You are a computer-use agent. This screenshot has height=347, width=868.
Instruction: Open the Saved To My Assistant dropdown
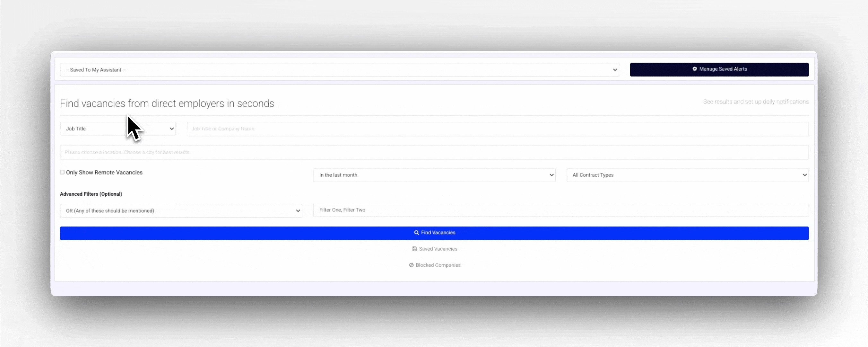coord(339,70)
